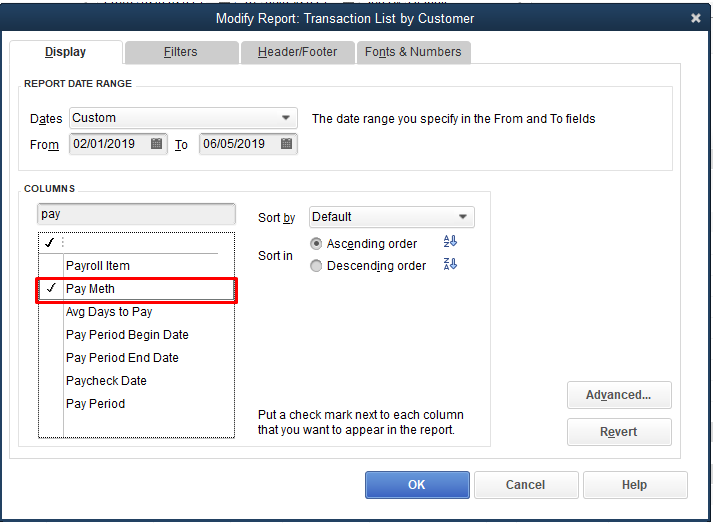
Task: Click the column search field containing 'pay'
Action: click(136, 214)
